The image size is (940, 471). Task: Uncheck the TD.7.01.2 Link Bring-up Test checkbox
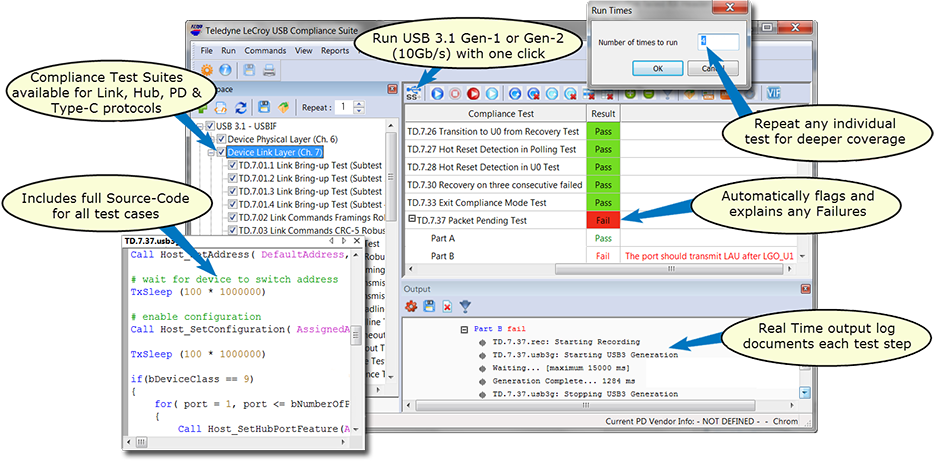pyautogui.click(x=233, y=179)
